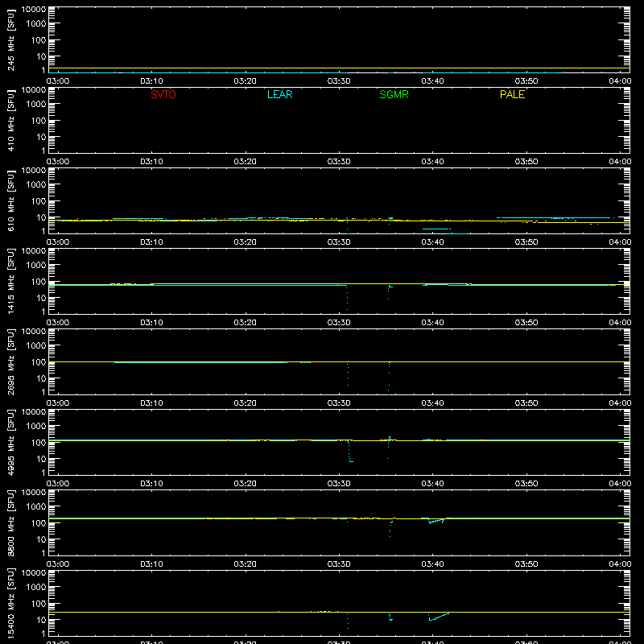The height and width of the screenshot is (644, 644).
Task: Click the 10 value on 15400 MHz axis
Action: (41, 620)
